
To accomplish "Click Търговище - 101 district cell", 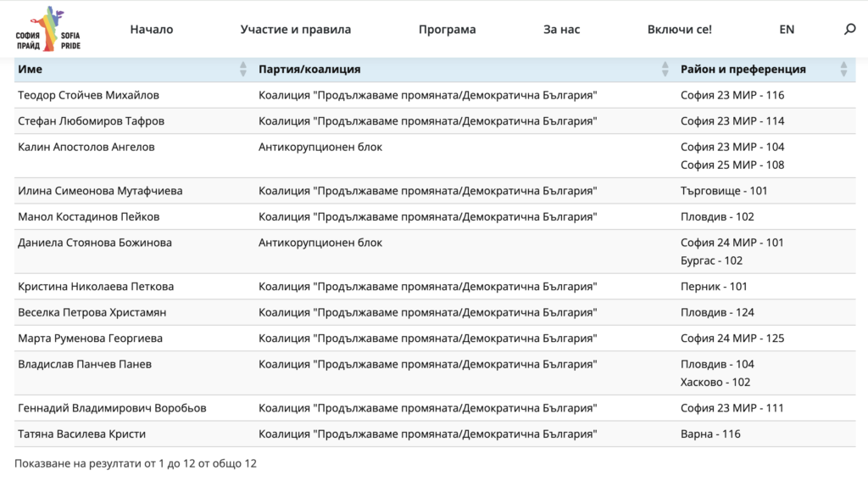I will click(724, 191).
